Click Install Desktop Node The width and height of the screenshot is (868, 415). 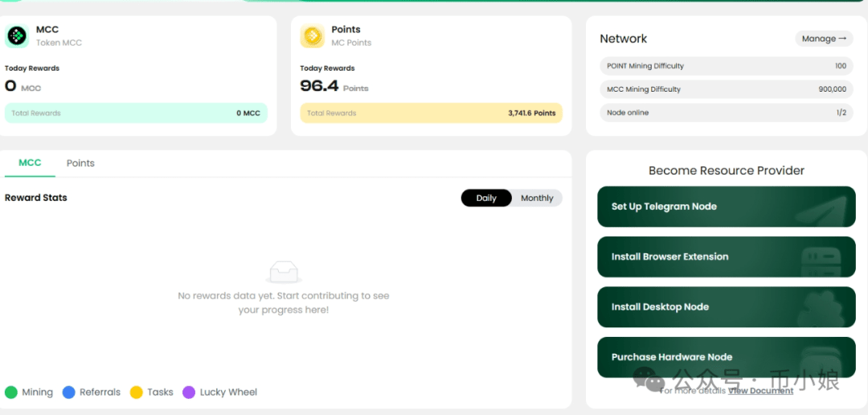[727, 307]
